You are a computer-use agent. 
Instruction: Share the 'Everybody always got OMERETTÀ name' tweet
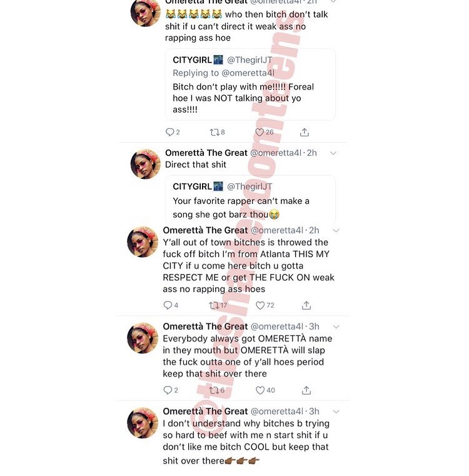(x=306, y=390)
